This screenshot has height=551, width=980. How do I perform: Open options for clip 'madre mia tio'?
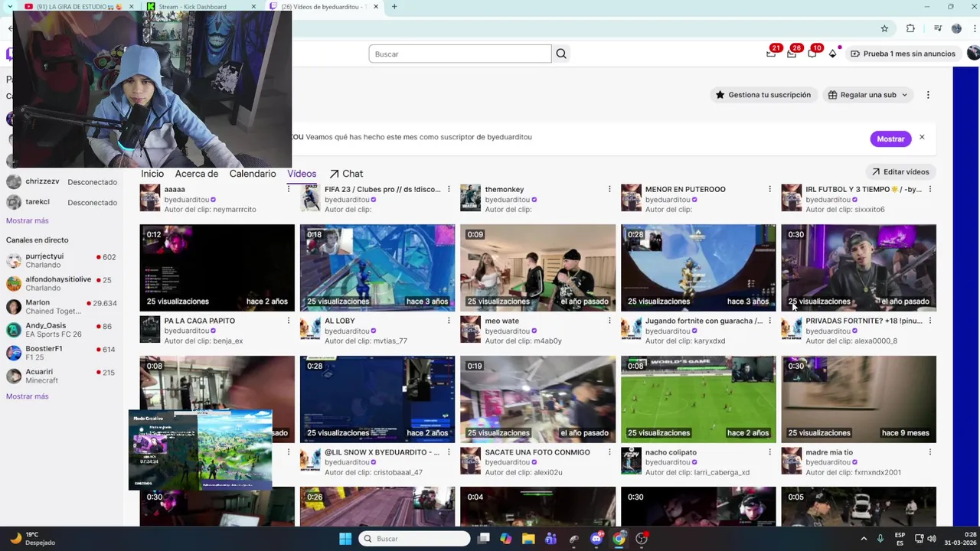tap(930, 452)
